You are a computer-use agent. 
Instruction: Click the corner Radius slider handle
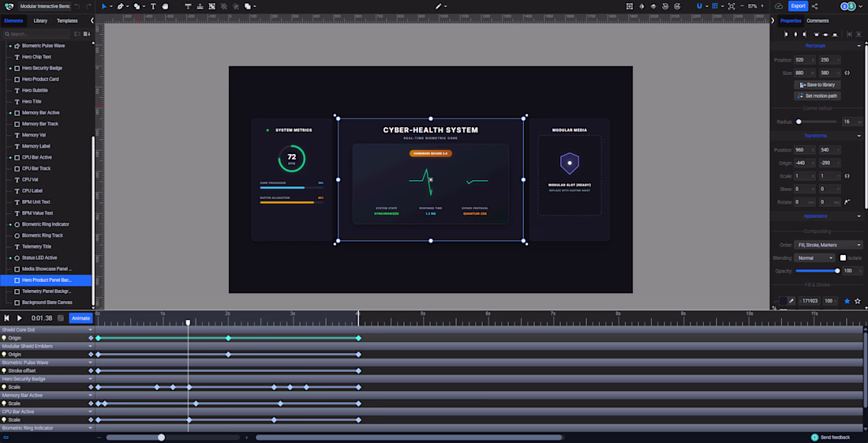(x=799, y=122)
